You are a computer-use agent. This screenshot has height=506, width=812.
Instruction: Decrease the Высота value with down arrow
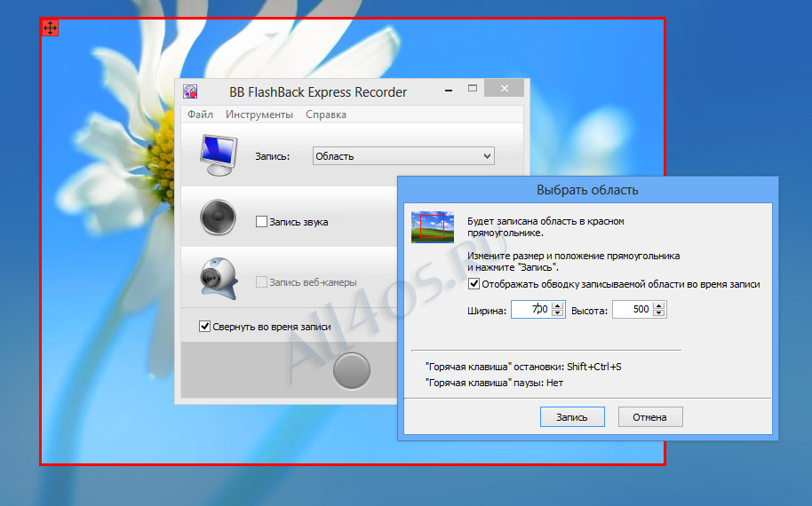point(658,313)
